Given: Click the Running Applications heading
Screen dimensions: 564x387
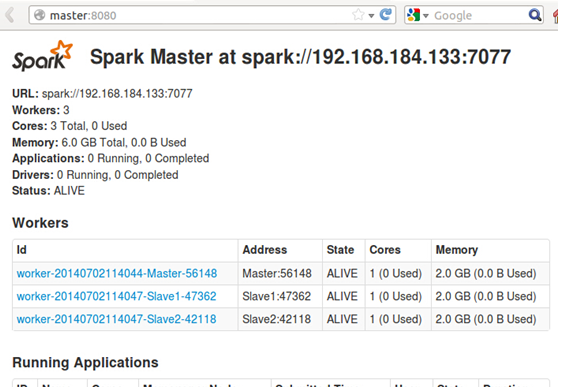Looking at the screenshot, I should pyautogui.click(x=85, y=363).
